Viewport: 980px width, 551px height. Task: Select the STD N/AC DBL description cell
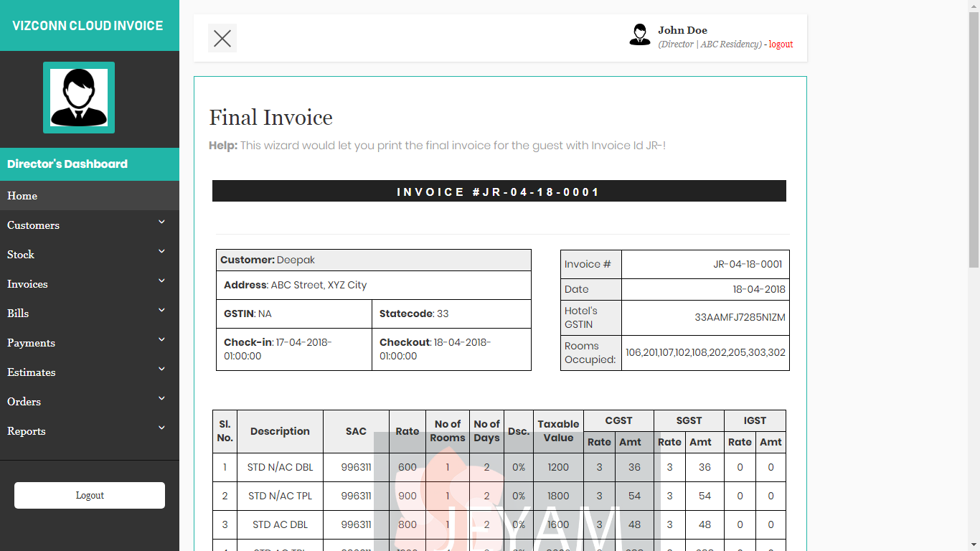tap(280, 467)
